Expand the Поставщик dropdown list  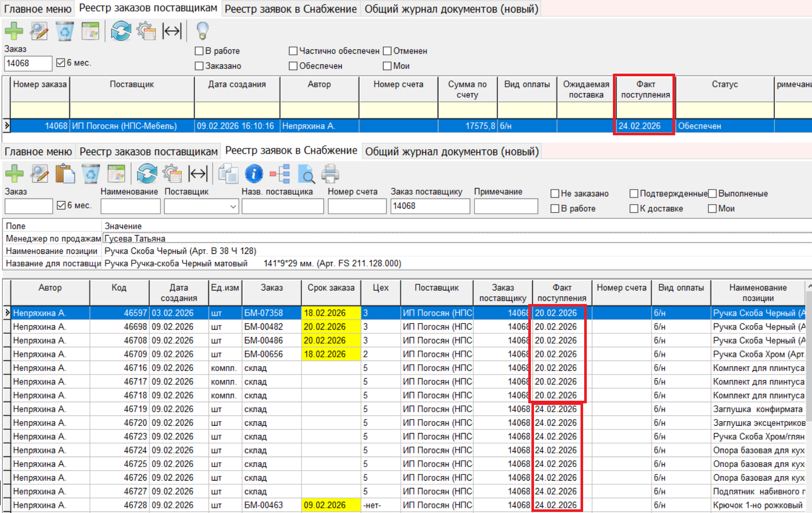point(233,207)
